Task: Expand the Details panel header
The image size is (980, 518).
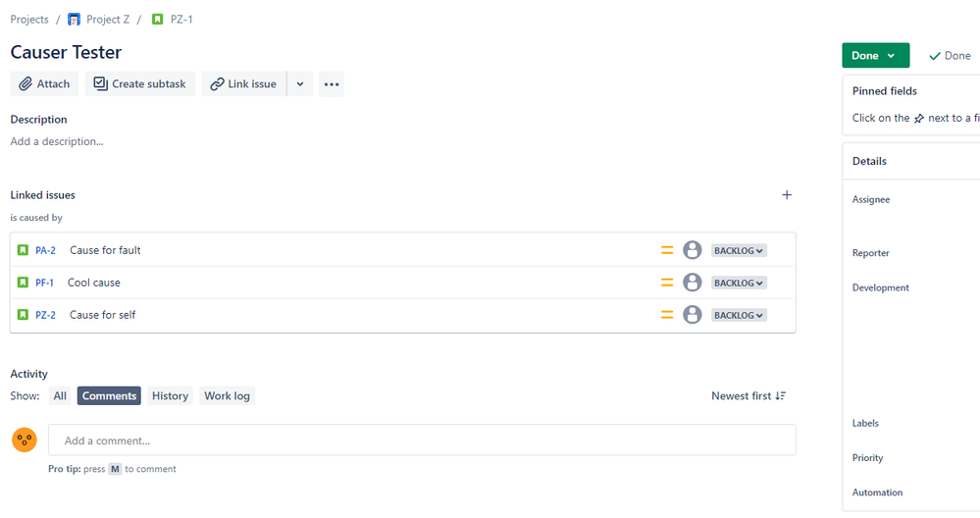Action: tap(911, 161)
